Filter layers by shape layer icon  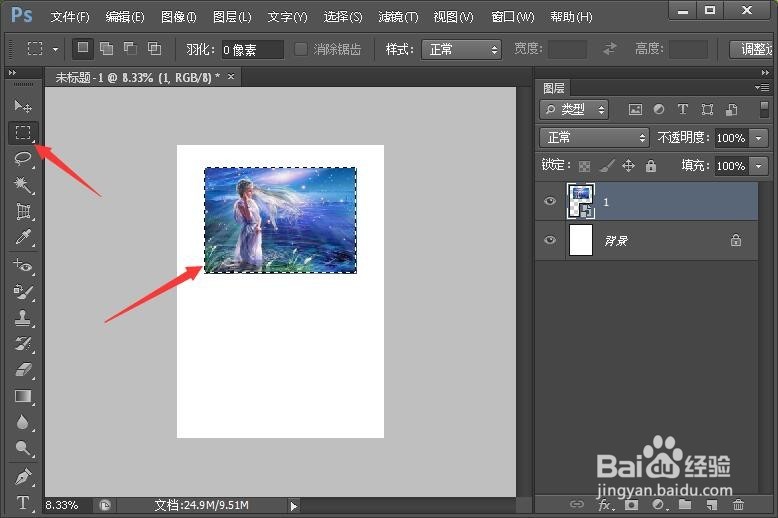(708, 110)
